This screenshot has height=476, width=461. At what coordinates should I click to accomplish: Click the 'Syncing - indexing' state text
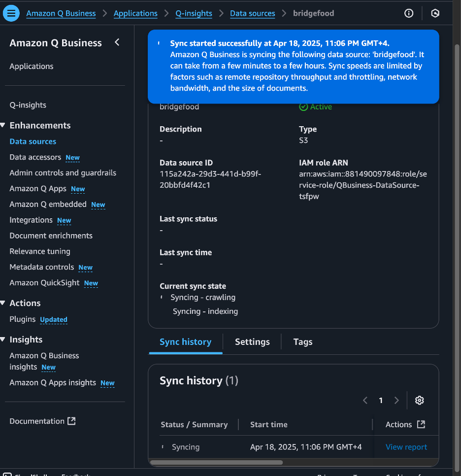[205, 311]
